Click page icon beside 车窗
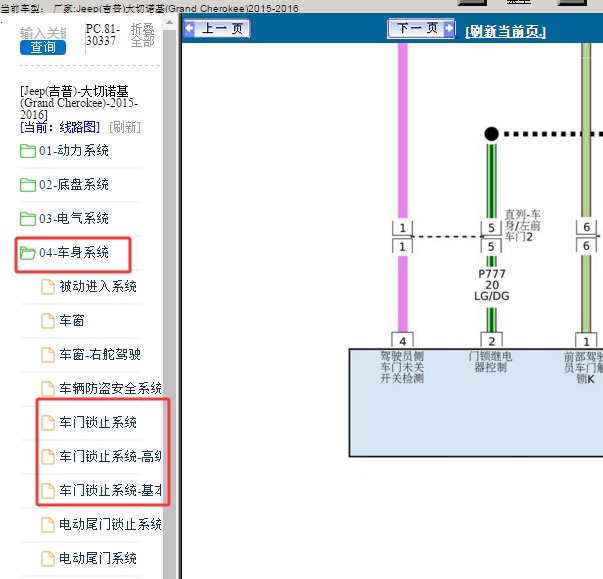This screenshot has width=603, height=579. pyautogui.click(x=48, y=321)
